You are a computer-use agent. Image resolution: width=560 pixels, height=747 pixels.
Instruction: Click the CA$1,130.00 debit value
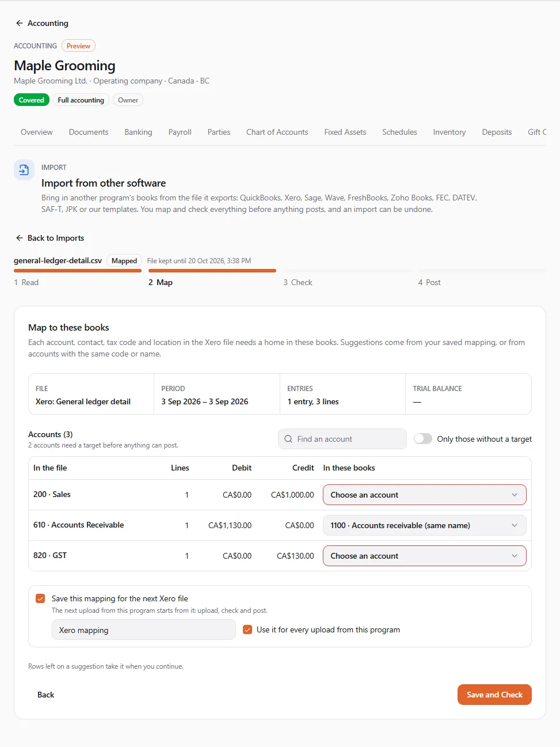[230, 525]
